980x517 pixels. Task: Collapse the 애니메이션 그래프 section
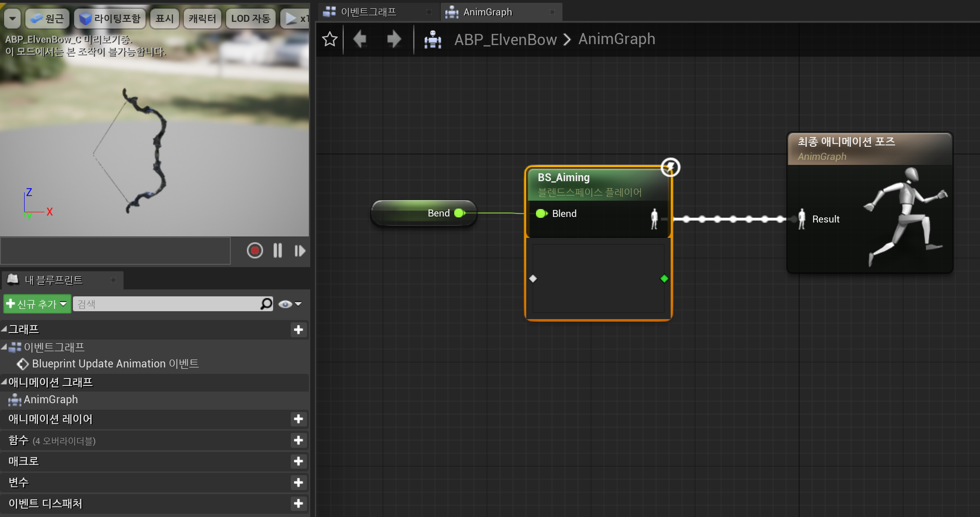point(4,382)
